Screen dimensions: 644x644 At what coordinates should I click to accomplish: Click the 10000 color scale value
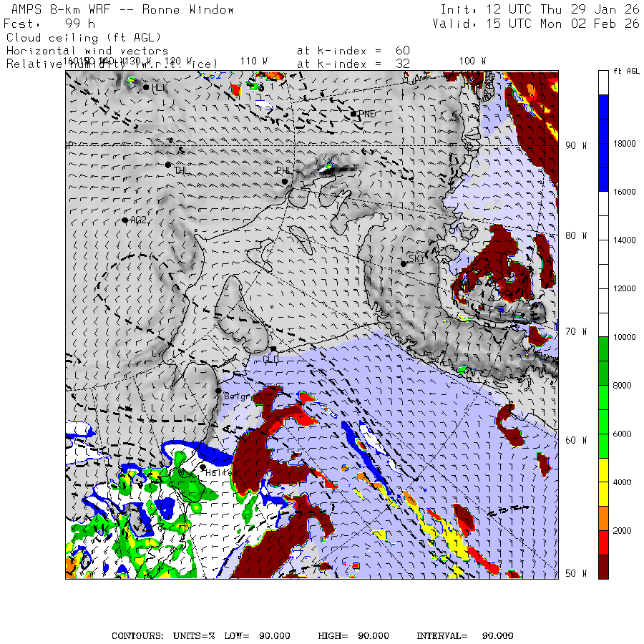[x=624, y=337]
